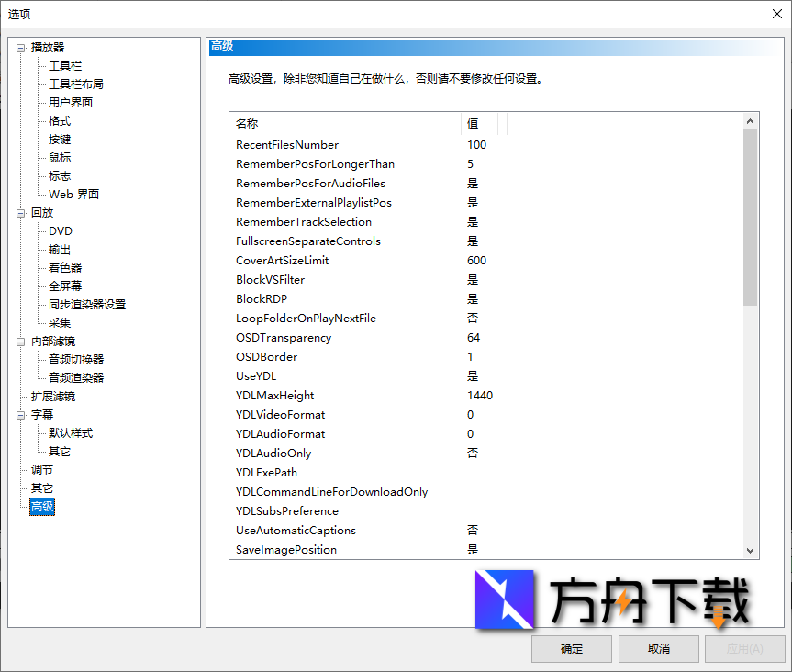Select the 同步渲染器设置 page
Image resolution: width=792 pixels, height=672 pixels.
coord(86,305)
